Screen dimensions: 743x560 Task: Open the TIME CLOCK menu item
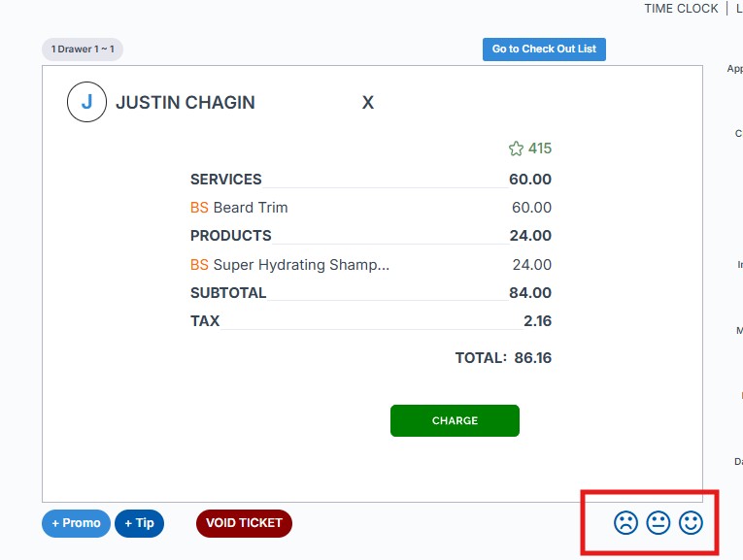681,9
